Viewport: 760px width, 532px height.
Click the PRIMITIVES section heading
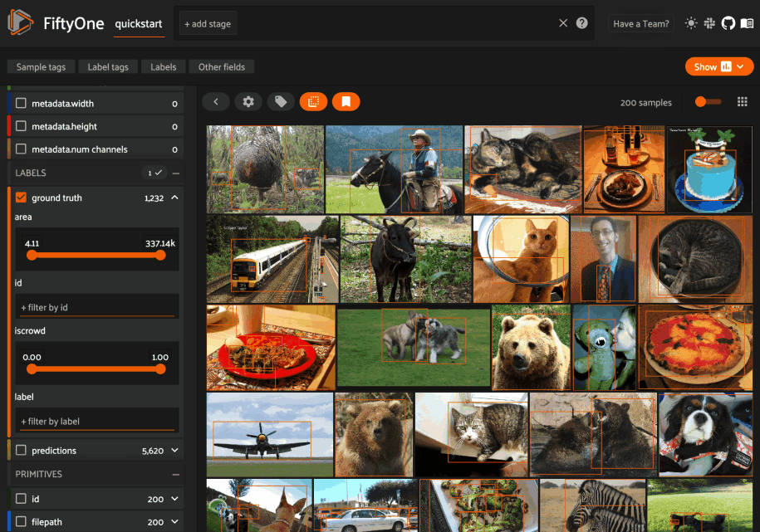39,475
